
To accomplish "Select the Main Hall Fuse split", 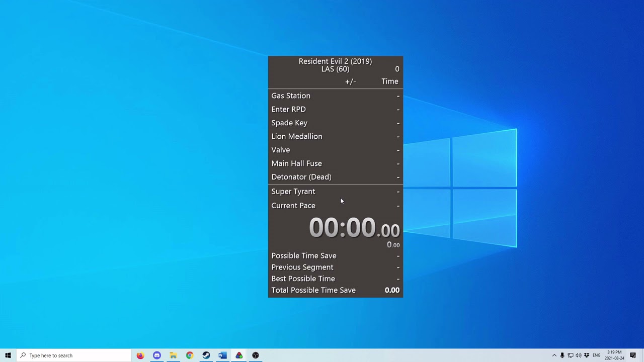I will 336,163.
